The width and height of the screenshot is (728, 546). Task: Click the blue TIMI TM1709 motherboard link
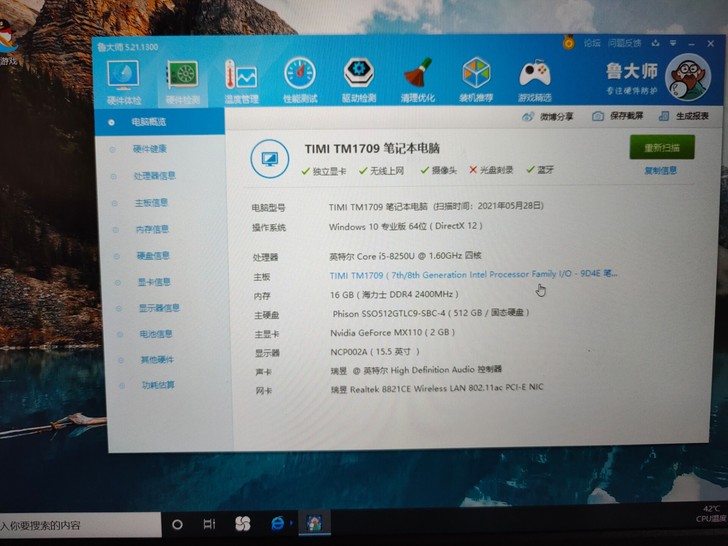click(x=473, y=274)
